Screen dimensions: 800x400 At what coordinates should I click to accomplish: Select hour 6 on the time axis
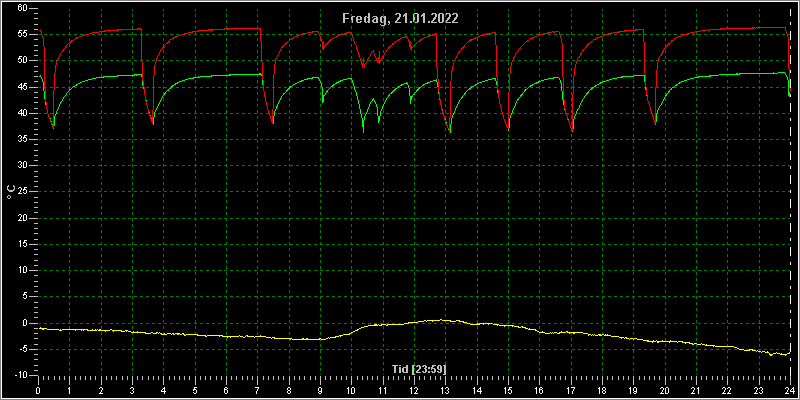(226, 390)
